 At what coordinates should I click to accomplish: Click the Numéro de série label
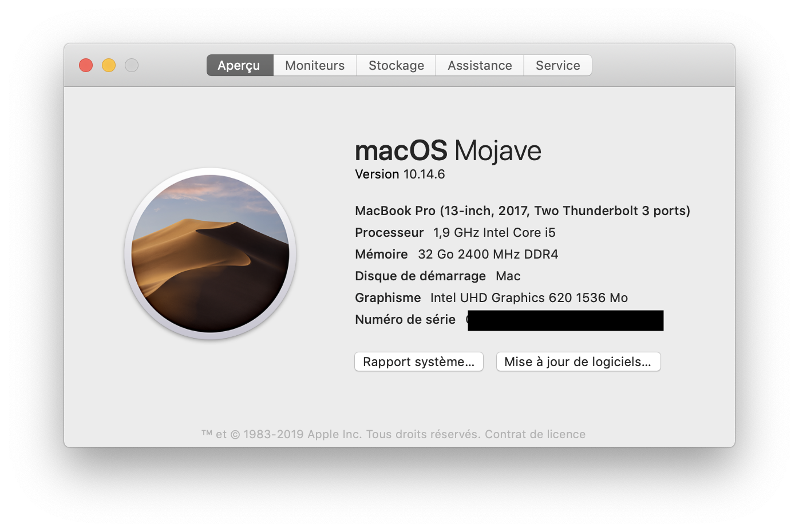click(x=405, y=319)
